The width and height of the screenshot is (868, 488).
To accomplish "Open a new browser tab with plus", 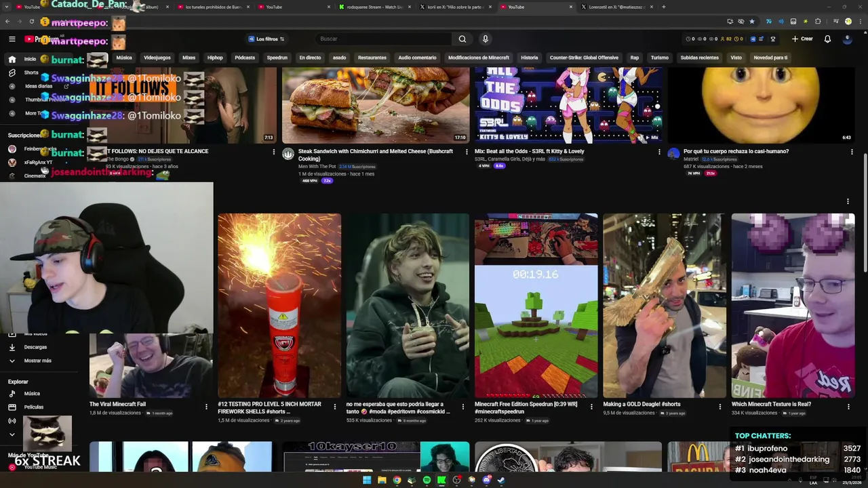I will (x=663, y=7).
